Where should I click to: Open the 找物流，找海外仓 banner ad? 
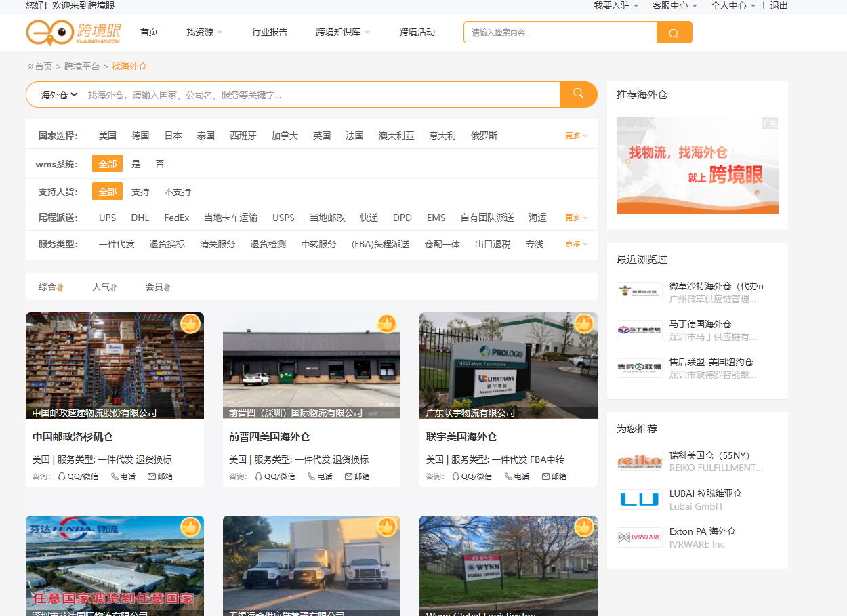697,165
